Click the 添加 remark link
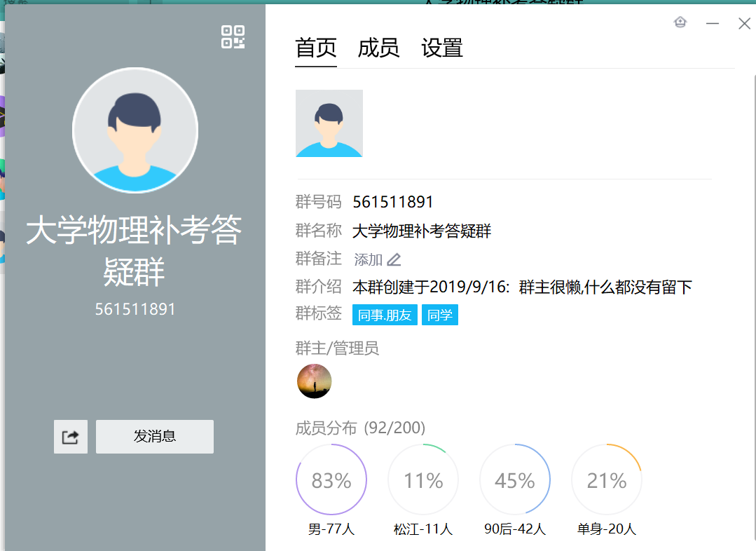Image resolution: width=756 pixels, height=551 pixels. [368, 260]
